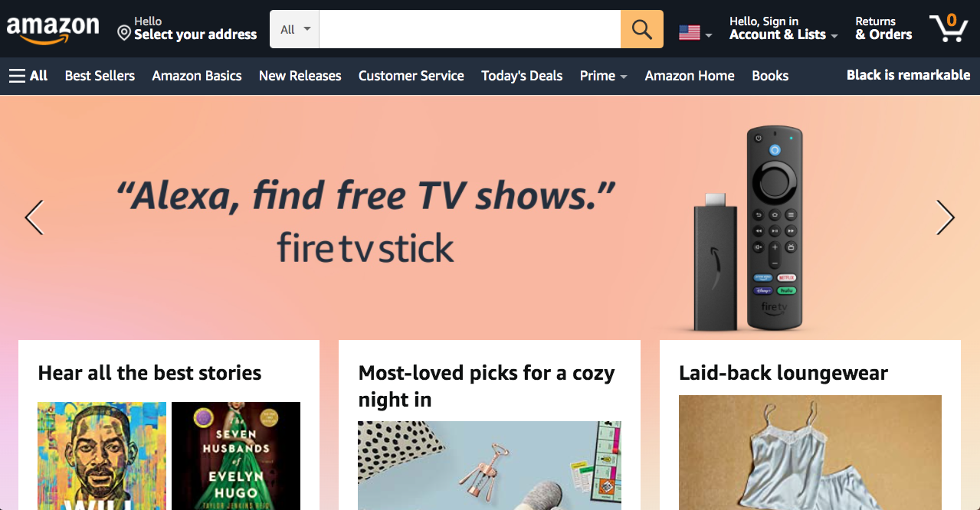This screenshot has height=510, width=980.
Task: Click Black is remarkable promo link
Action: pyautogui.click(x=909, y=75)
